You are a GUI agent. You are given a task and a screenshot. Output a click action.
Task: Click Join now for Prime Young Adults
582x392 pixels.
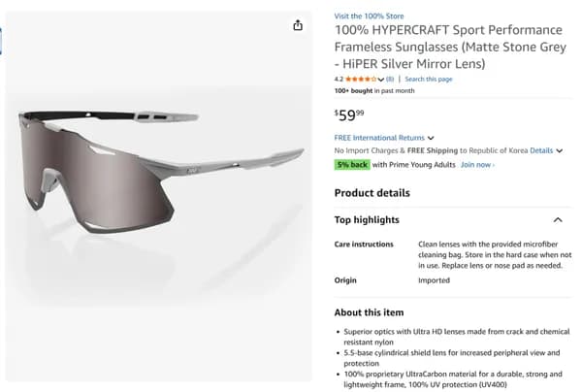pyautogui.click(x=475, y=165)
